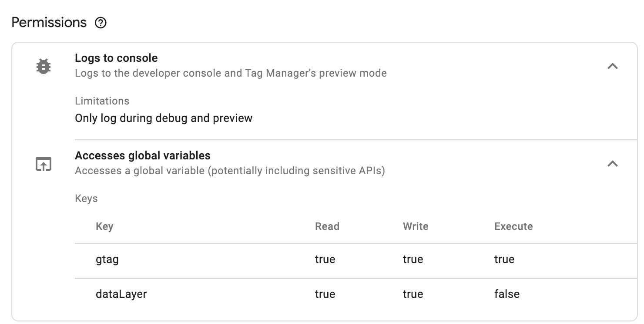This screenshot has height=324, width=644.
Task: Click the Read column header
Action: click(327, 226)
